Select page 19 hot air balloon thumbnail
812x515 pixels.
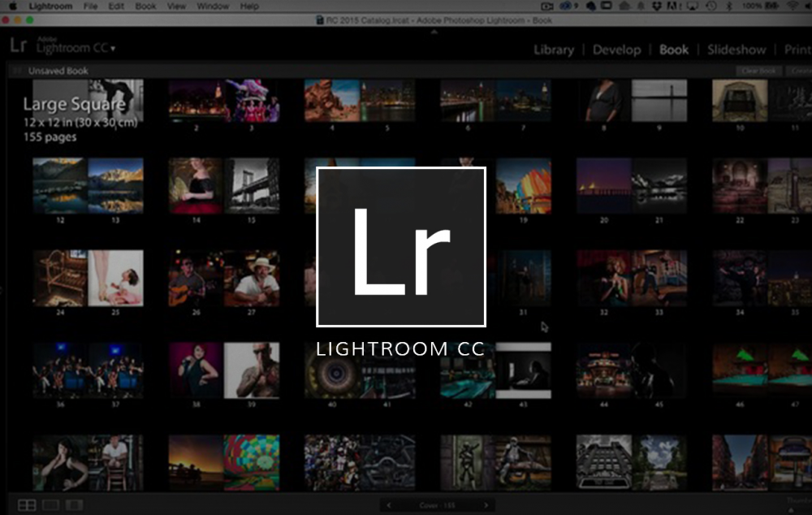pyautogui.click(x=524, y=186)
